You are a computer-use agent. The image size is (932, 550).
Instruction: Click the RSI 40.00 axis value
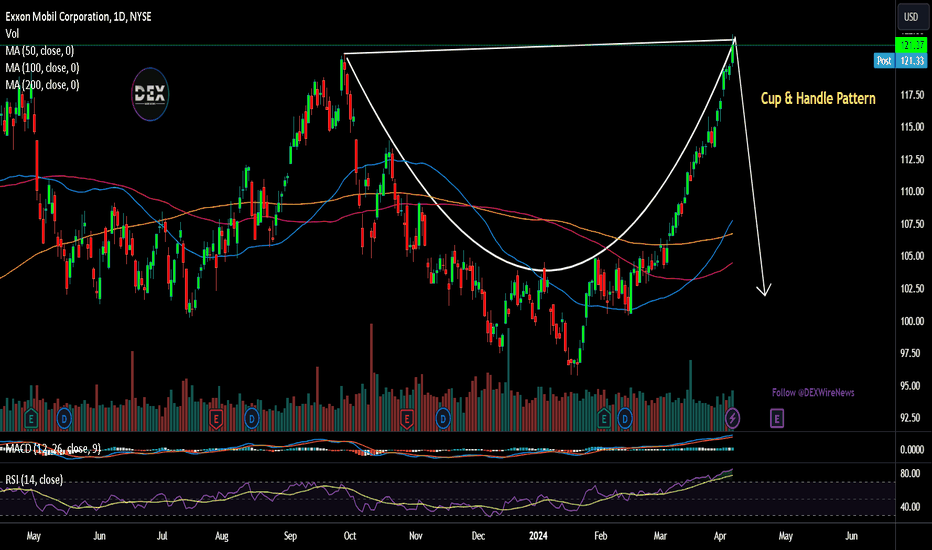(x=911, y=507)
